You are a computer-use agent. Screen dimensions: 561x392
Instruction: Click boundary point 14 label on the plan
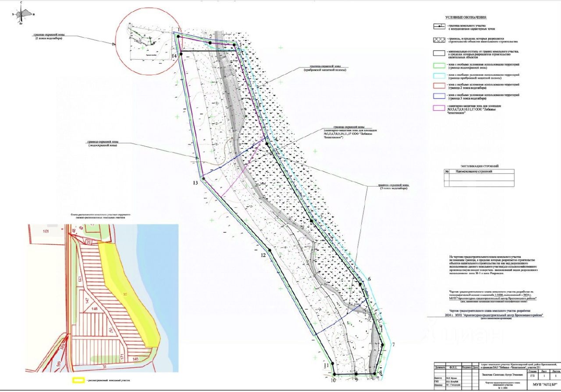(x=174, y=56)
